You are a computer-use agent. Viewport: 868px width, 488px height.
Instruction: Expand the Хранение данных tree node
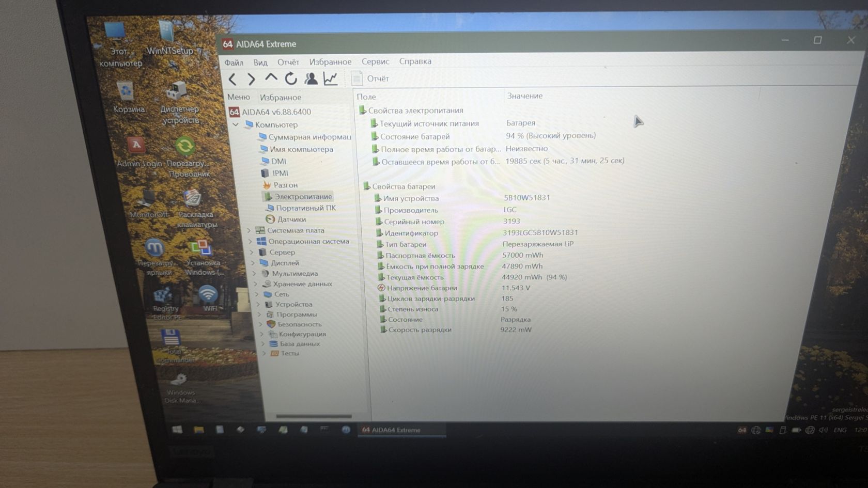tap(256, 284)
